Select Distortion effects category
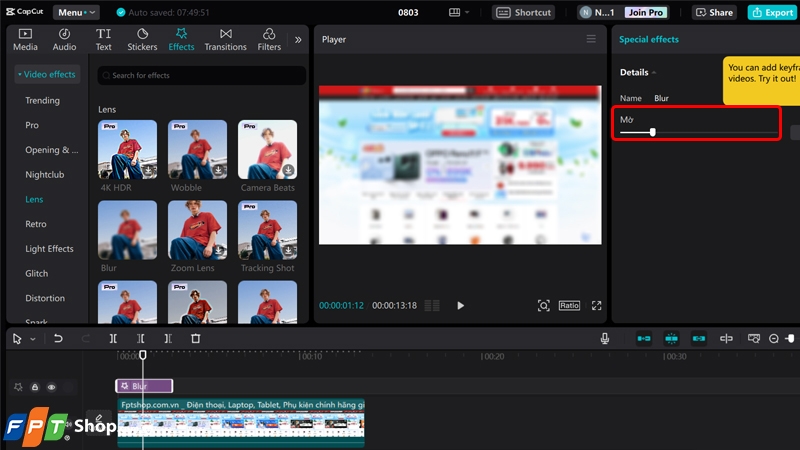Screen dimensions: 800x450 (45, 298)
